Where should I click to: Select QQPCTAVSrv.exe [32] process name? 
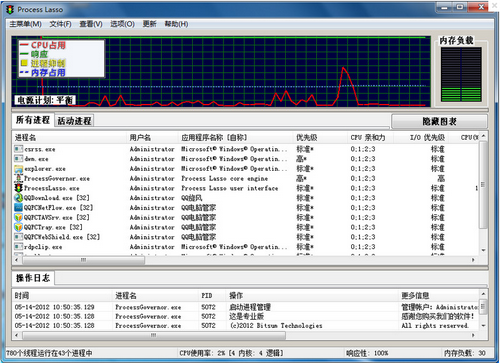point(57,218)
